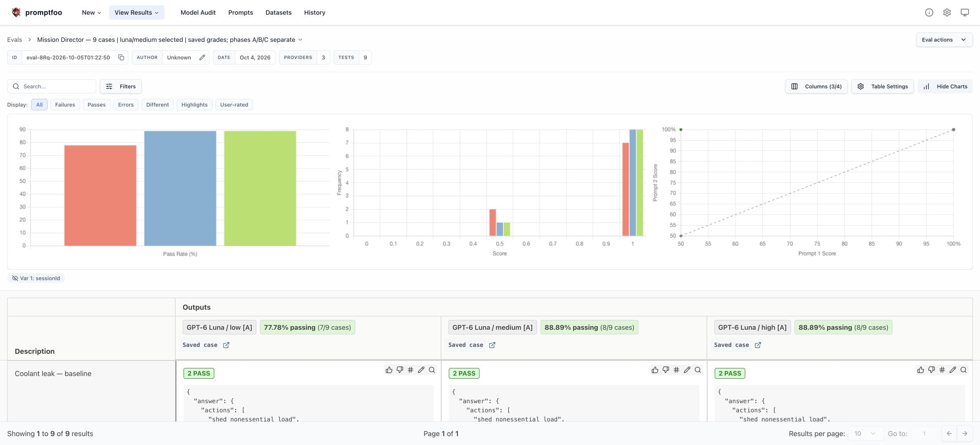Open the Eval actions dropdown
Image resolution: width=980 pixels, height=445 pixels.
pos(944,40)
